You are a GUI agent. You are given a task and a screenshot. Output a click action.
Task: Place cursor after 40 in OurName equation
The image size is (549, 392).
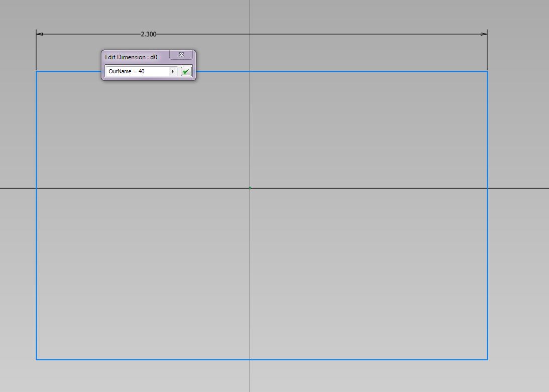pos(147,71)
